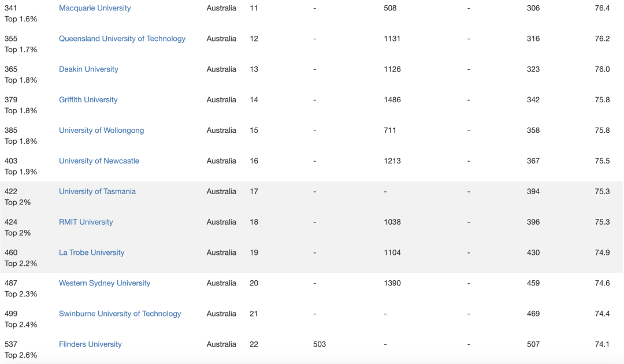Click national rank 22 in Flinders row
624x364 pixels.
pyautogui.click(x=254, y=344)
